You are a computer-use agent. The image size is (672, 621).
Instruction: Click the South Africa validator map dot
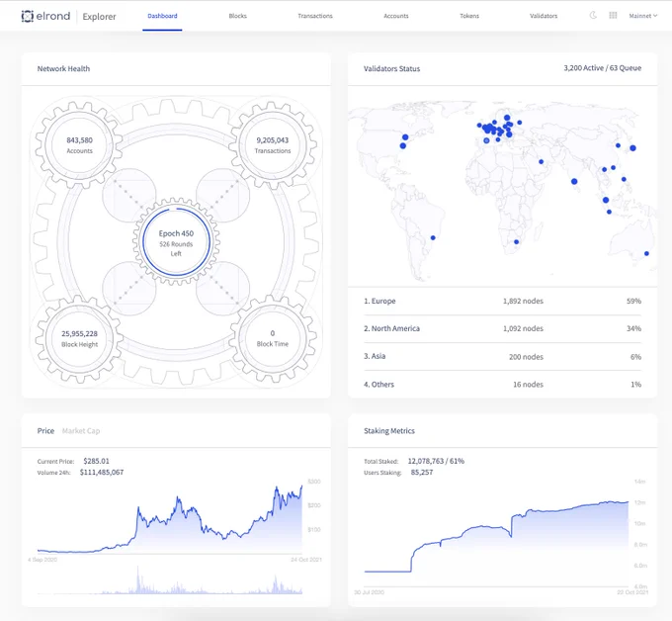[x=517, y=242]
